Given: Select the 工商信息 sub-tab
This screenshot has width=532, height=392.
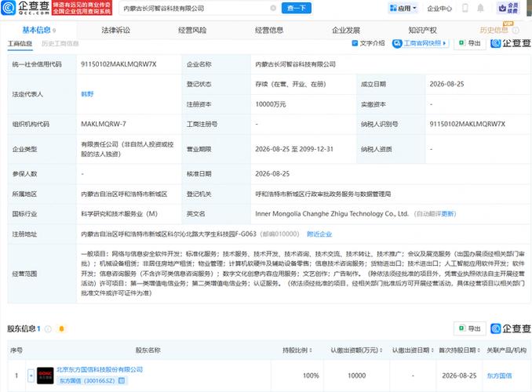Looking at the screenshot, I should [20, 43].
